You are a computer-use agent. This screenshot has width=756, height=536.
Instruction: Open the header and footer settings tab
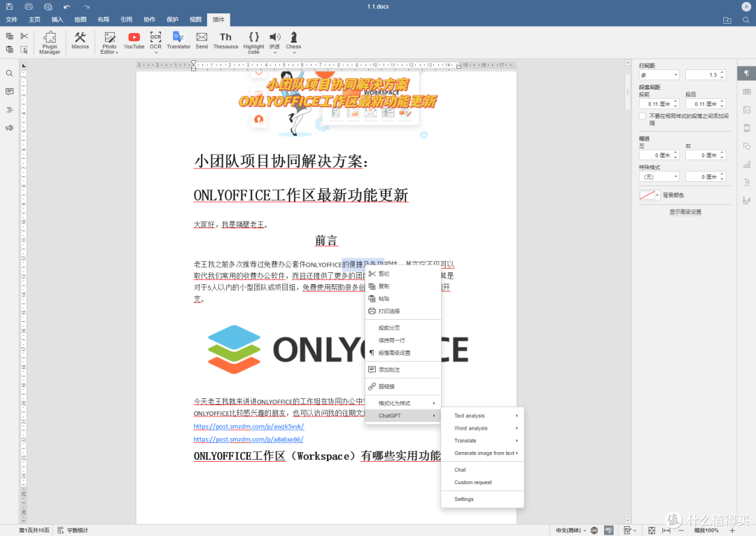click(x=746, y=128)
